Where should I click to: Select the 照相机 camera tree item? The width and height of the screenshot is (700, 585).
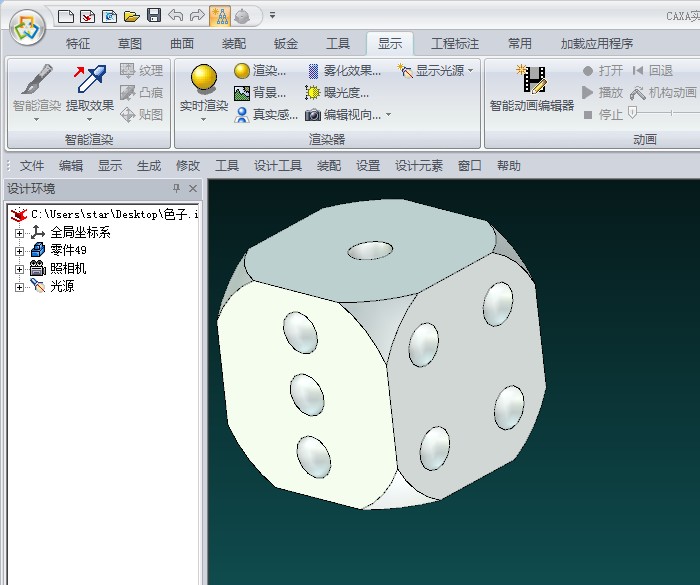[67, 268]
